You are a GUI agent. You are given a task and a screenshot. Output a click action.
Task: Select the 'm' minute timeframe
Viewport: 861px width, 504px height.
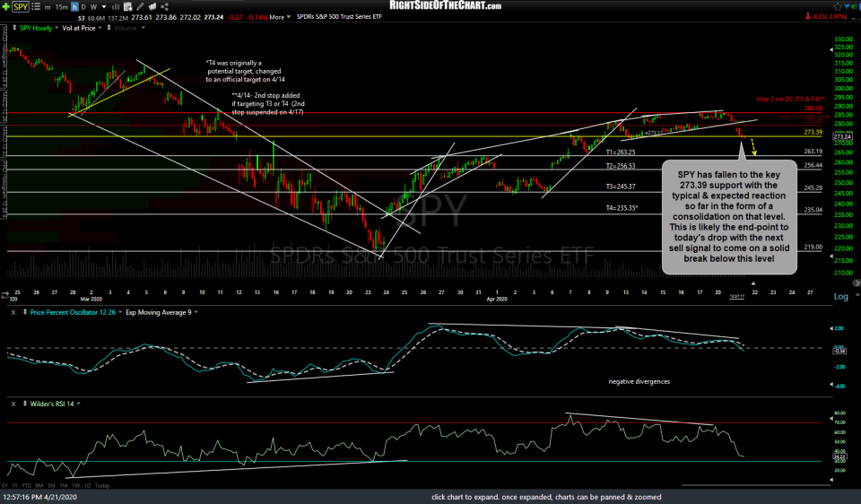coord(48,7)
